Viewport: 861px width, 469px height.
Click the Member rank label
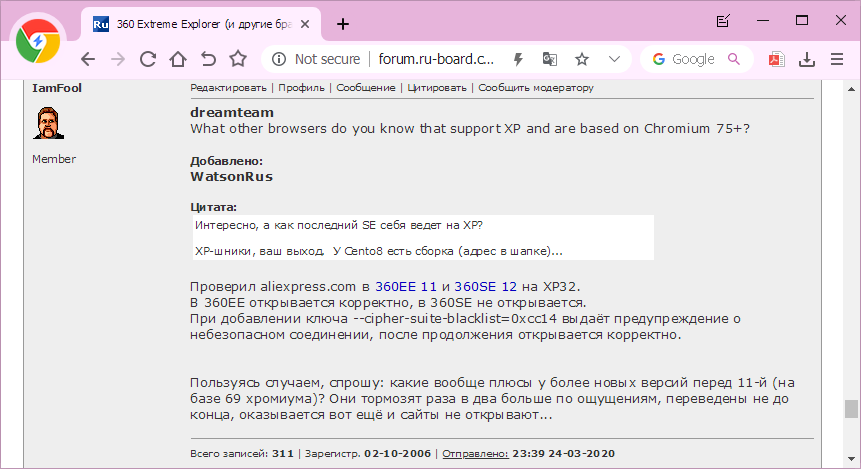pos(54,159)
